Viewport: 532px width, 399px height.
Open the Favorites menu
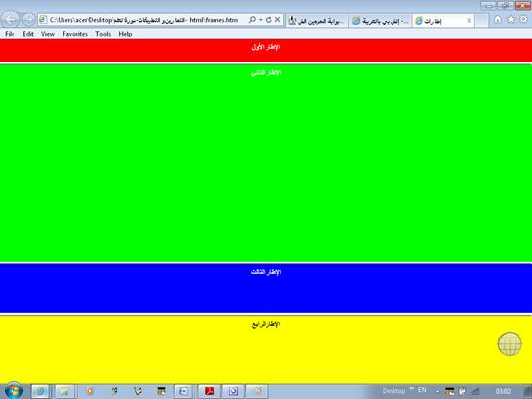75,34
